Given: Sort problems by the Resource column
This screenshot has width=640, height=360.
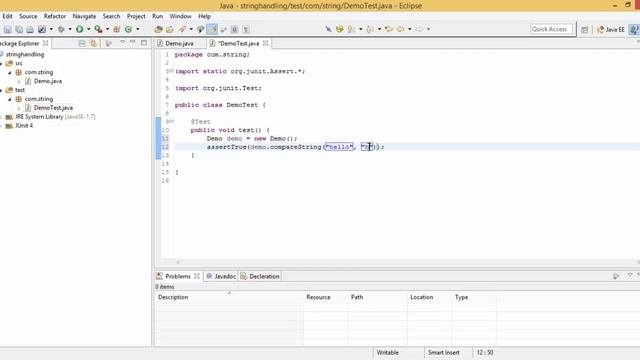Looking at the screenshot, I should point(326,297).
